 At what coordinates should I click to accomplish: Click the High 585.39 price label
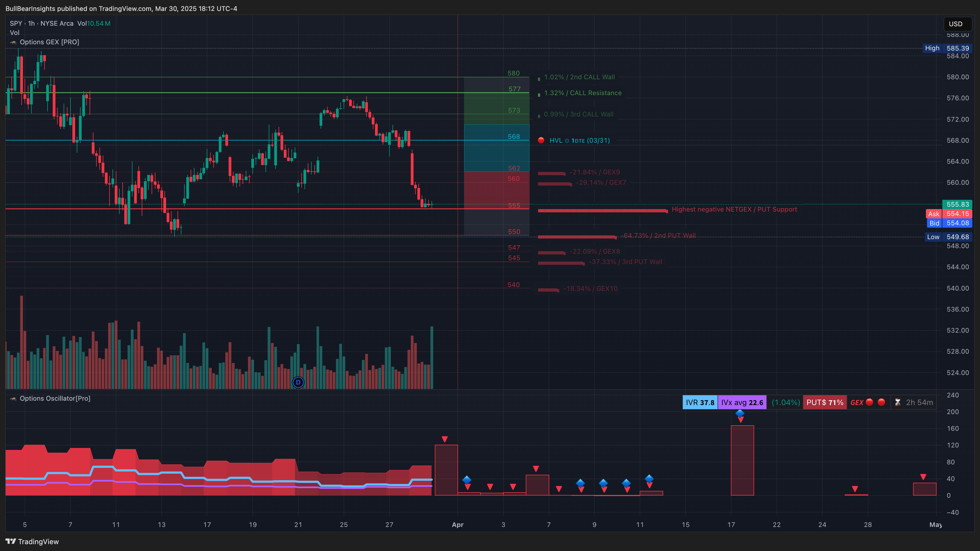947,48
